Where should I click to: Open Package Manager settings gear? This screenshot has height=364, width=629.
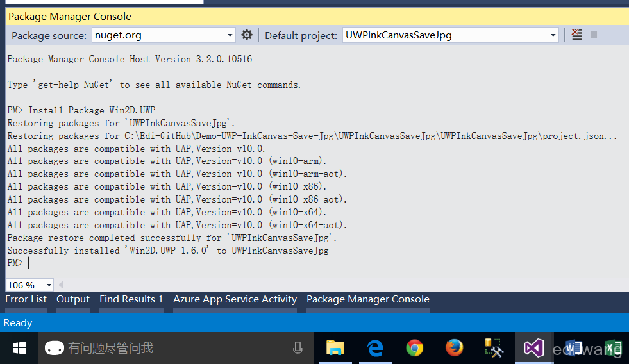point(247,35)
